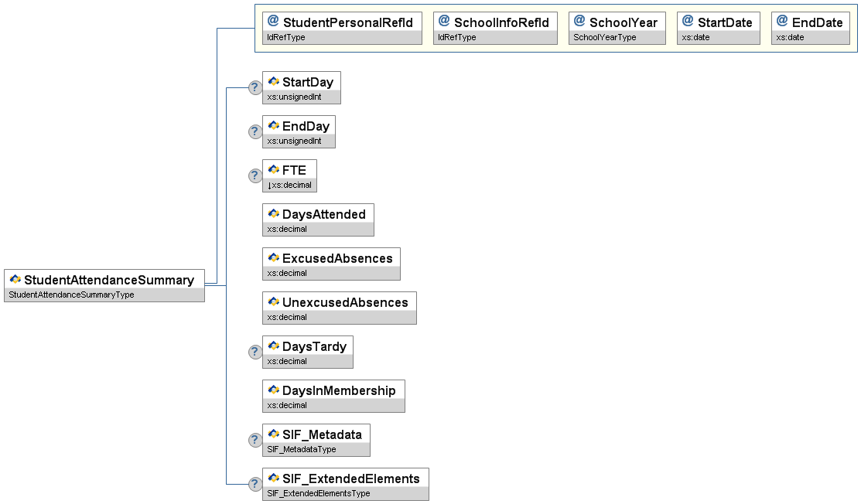Screen dimensions: 861x504
Task: Select the DaysAttended element box
Action: 318,220
